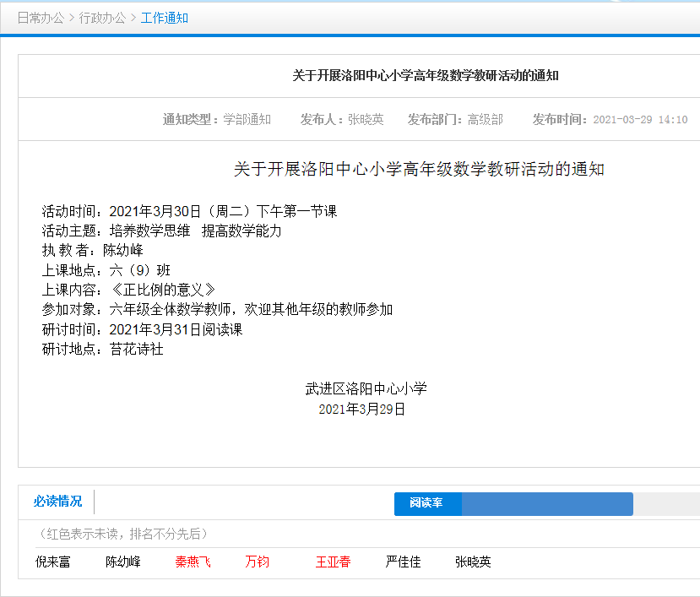Click the 阅读率 progress bar label
This screenshot has width=700, height=597.
pyautogui.click(x=426, y=502)
